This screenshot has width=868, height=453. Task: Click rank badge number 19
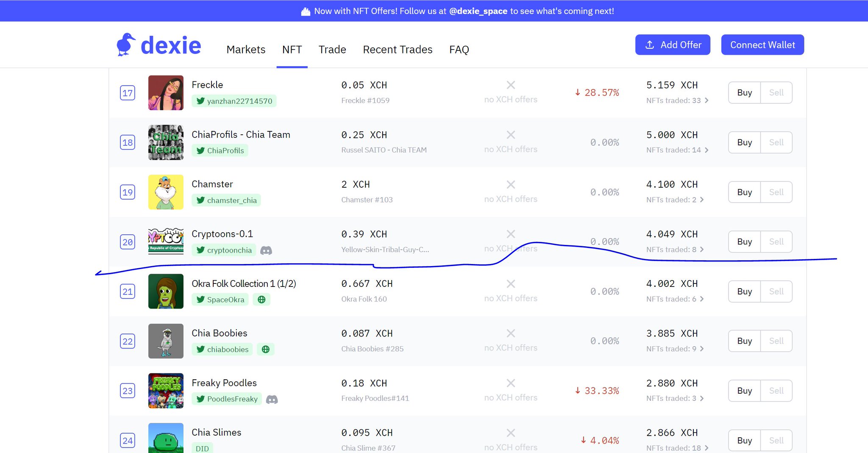click(x=128, y=192)
